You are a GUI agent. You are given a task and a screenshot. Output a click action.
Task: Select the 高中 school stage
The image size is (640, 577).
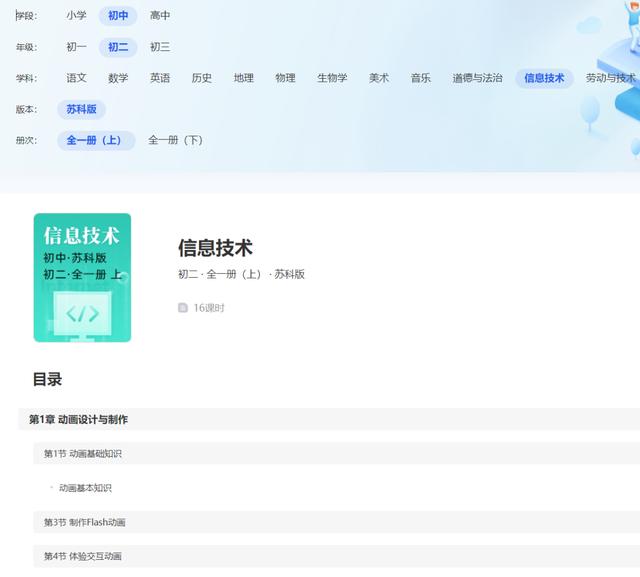click(160, 16)
